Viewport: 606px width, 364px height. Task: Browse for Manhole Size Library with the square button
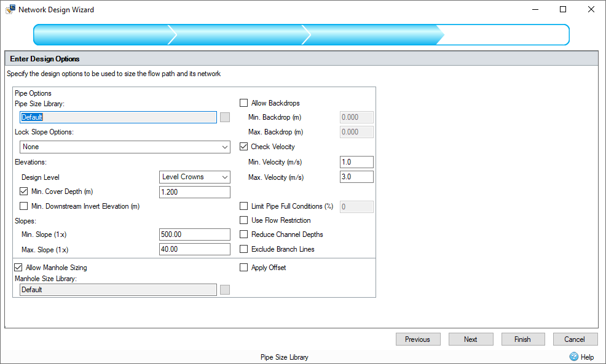pos(225,290)
